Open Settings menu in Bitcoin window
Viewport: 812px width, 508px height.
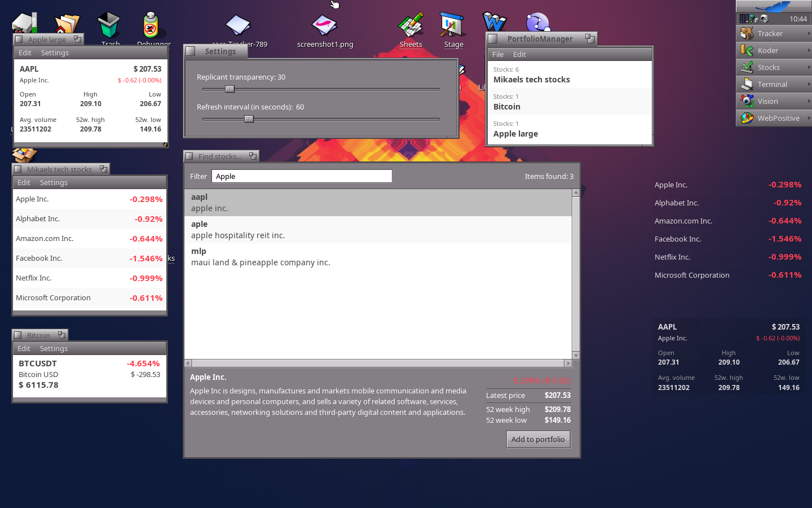pos(54,348)
